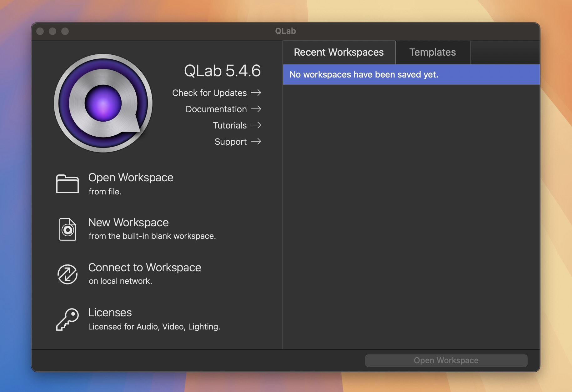Zoom the QLab window
Viewport: 572px width, 392px height.
pyautogui.click(x=65, y=31)
